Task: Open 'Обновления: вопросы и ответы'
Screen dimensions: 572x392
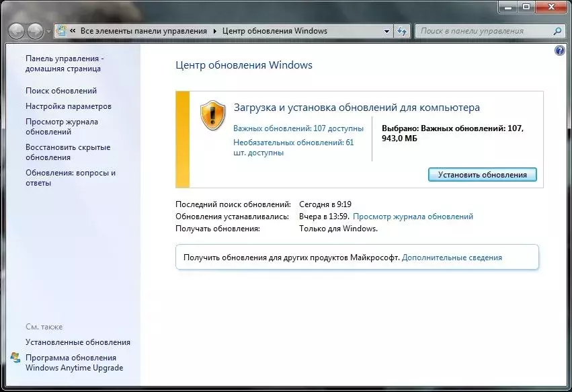Action: [71, 178]
